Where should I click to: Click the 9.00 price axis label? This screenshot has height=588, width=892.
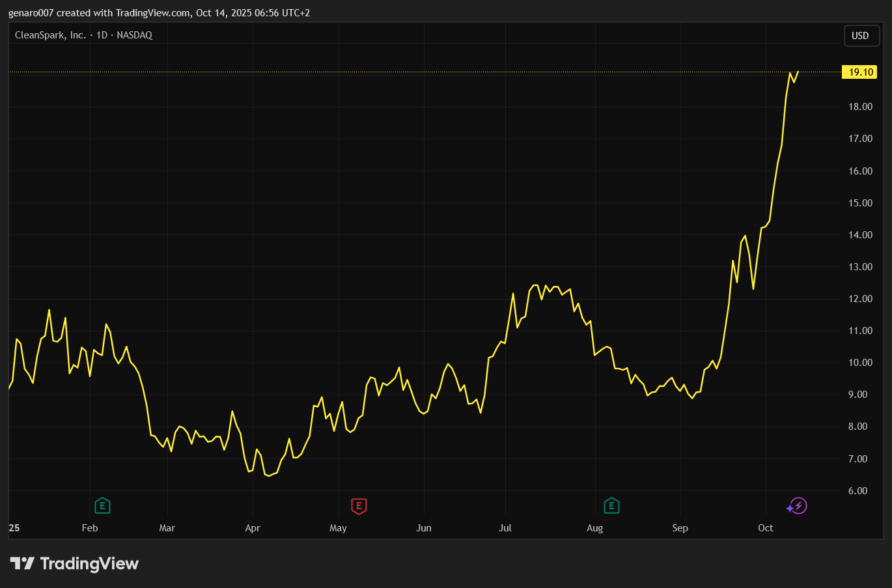(x=857, y=395)
